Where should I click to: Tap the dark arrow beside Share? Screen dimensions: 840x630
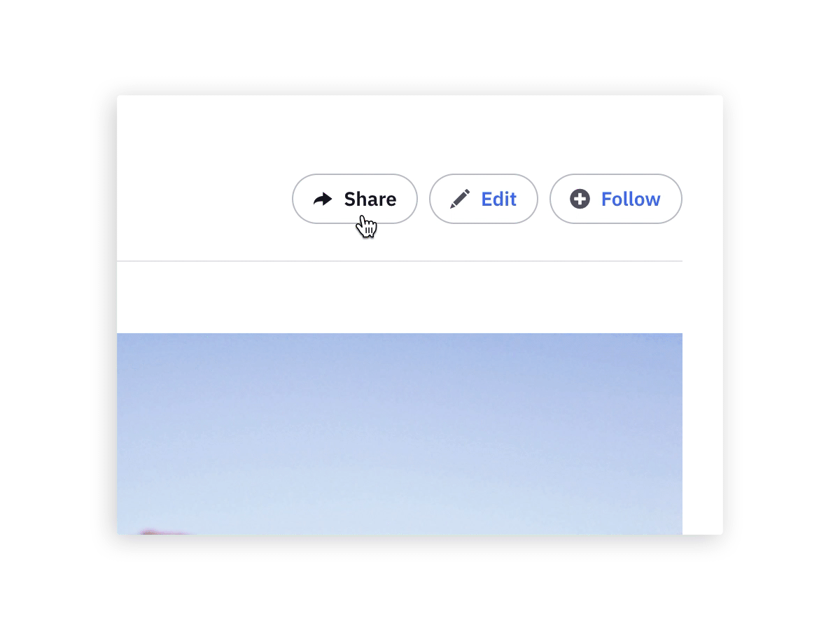pyautogui.click(x=323, y=199)
